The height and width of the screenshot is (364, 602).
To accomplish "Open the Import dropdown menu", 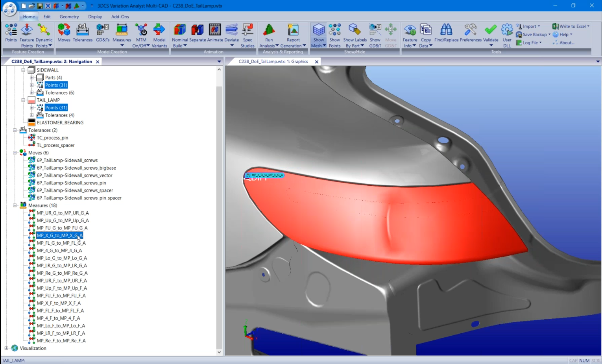I will click(x=529, y=26).
